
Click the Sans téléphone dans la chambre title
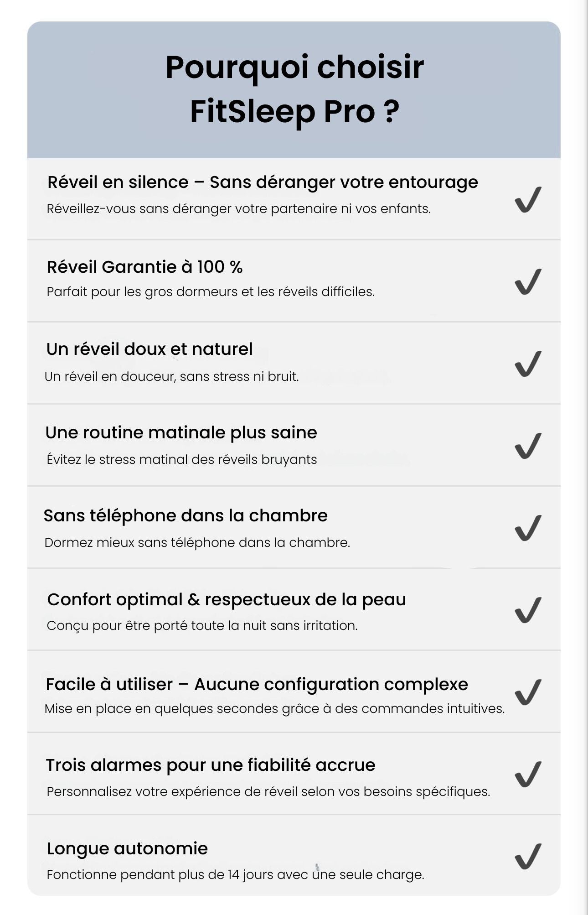pos(186,516)
